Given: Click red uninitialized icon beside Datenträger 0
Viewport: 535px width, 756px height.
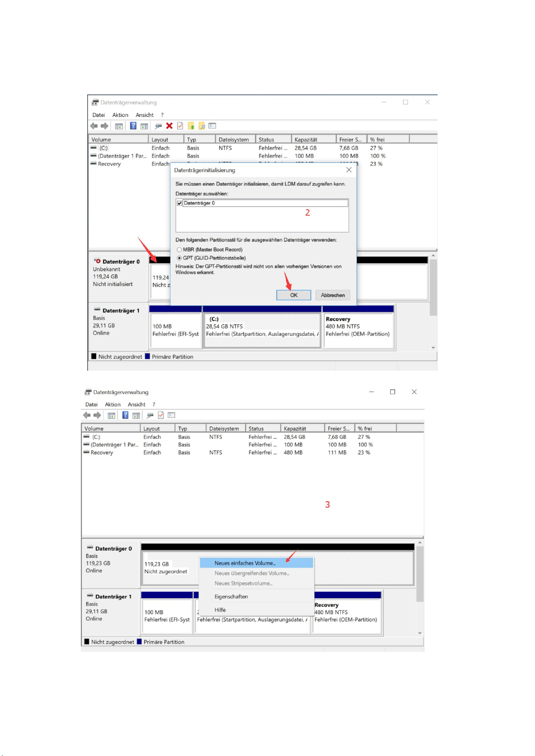Looking at the screenshot, I should point(97,261).
